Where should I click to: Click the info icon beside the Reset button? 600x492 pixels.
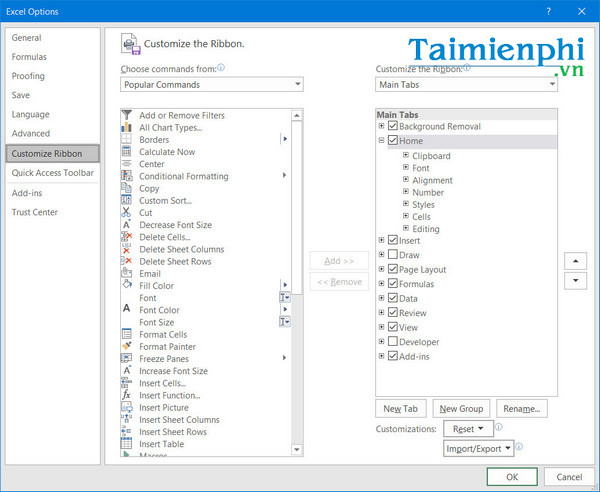(499, 427)
